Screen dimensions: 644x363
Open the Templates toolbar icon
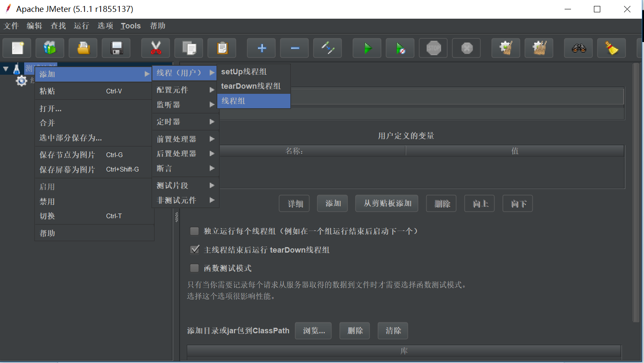point(50,48)
